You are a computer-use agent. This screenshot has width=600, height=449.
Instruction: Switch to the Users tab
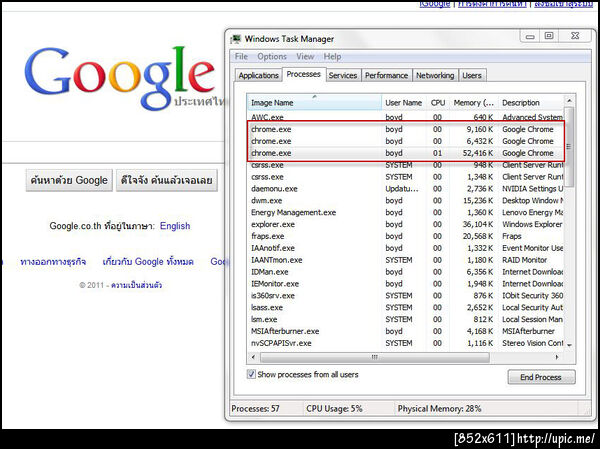[471, 75]
